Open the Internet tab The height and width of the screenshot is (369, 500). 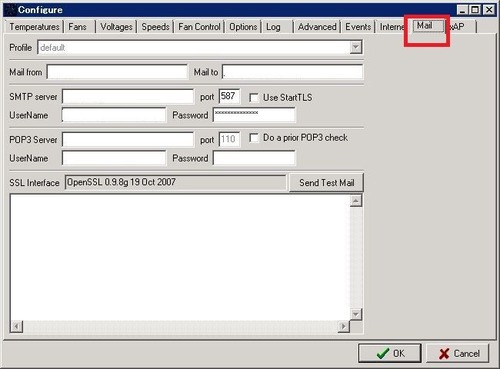click(392, 27)
